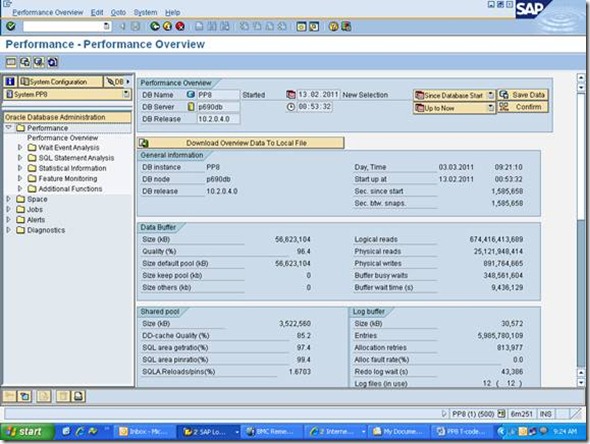590x444 pixels.
Task: Click the Print icon in the standard toolbar
Action: click(x=199, y=26)
